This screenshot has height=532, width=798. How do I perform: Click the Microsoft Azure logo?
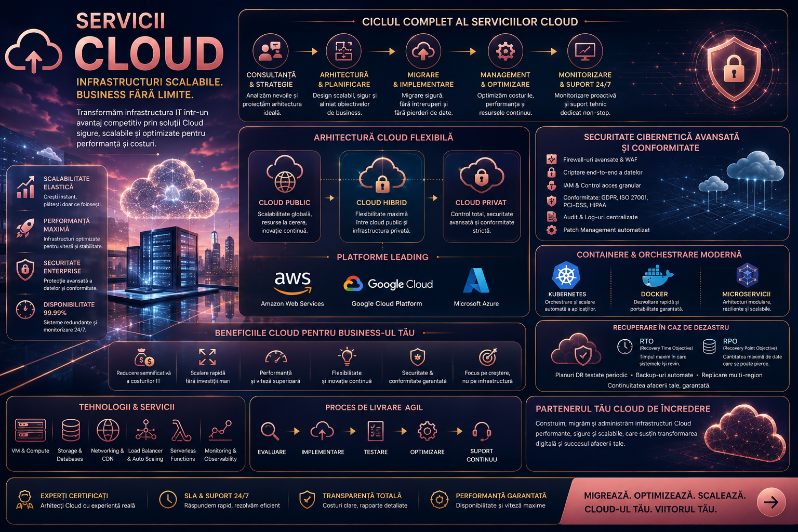click(x=476, y=281)
